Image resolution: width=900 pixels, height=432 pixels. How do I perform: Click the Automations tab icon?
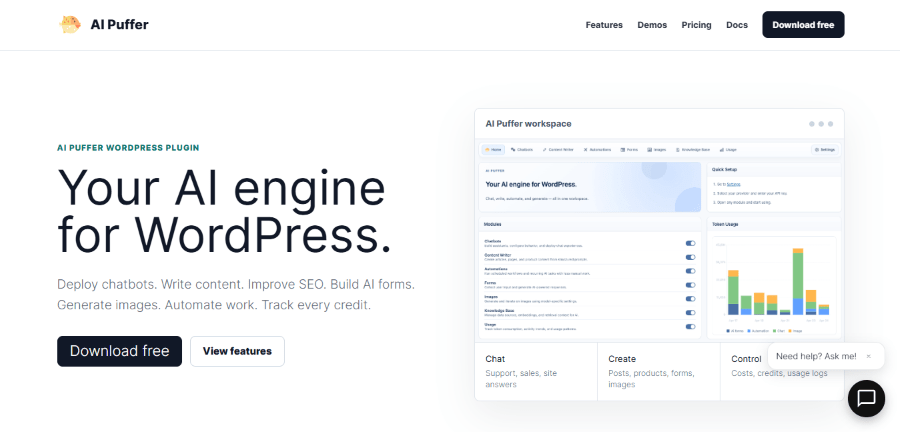(585, 150)
